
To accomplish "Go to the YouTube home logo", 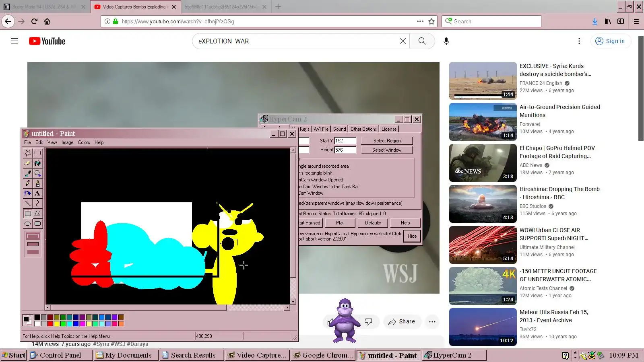I will [x=47, y=41].
